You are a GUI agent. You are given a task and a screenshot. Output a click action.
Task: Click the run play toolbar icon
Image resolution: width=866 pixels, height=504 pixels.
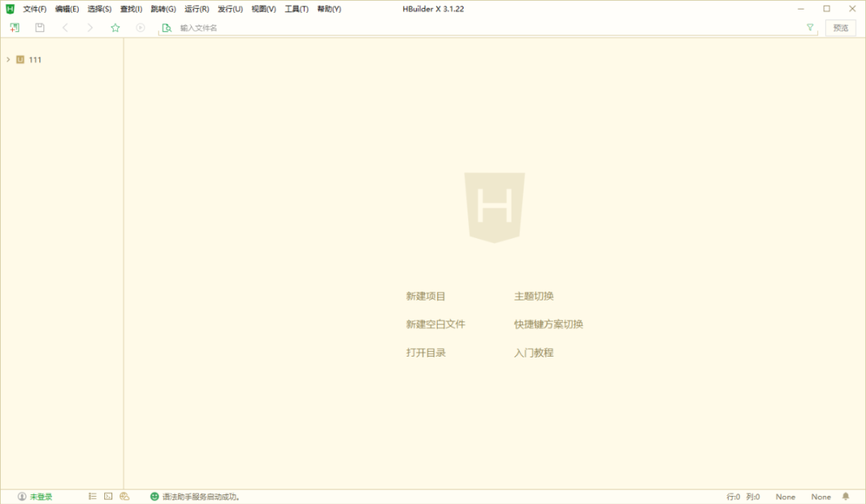pos(140,27)
